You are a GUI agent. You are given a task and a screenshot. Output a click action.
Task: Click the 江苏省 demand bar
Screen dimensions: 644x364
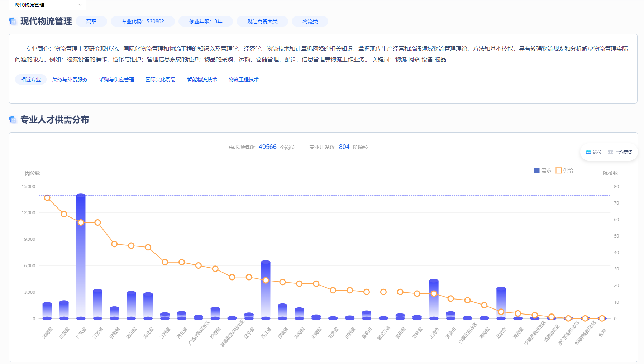(x=97, y=305)
